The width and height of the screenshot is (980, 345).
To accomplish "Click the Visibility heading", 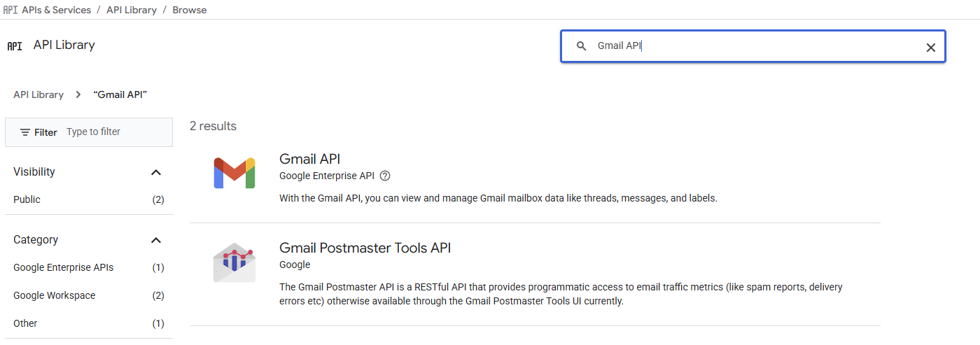I will [x=34, y=171].
